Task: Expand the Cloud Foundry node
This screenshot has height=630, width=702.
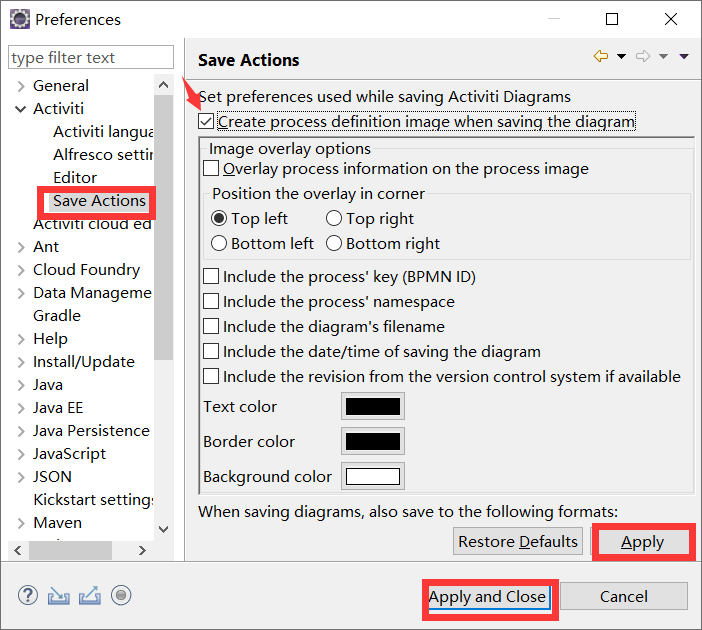Action: (21, 270)
